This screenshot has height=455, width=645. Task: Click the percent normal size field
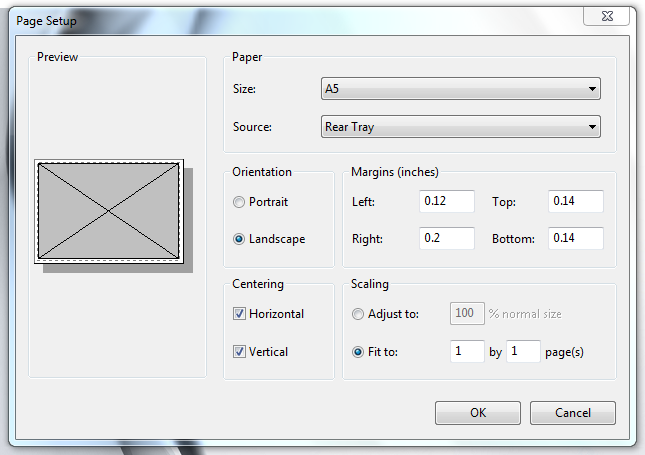coord(467,313)
